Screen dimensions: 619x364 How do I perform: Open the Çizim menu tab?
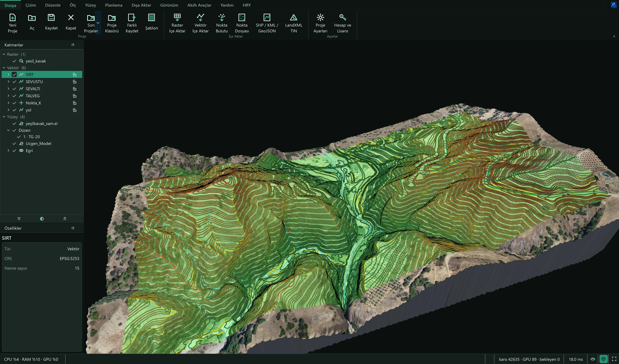[x=31, y=5]
